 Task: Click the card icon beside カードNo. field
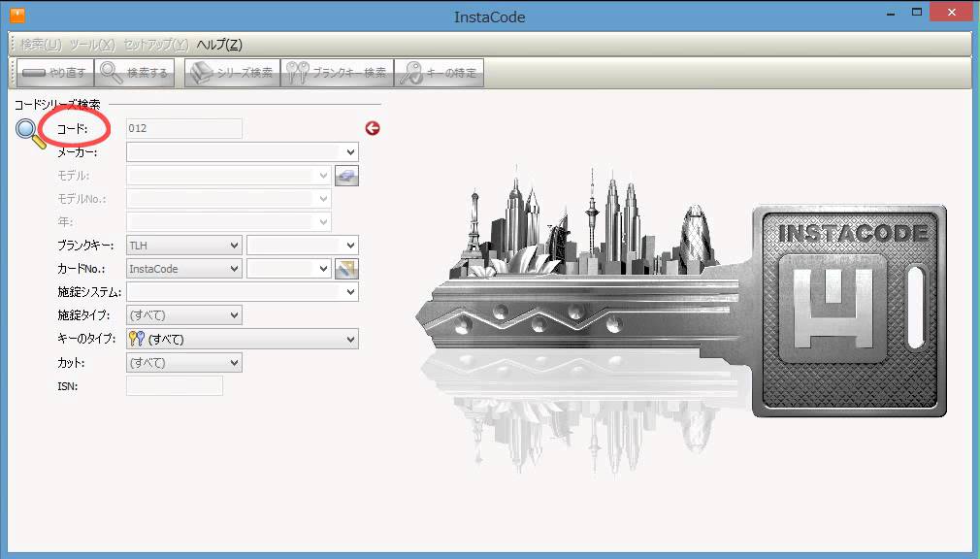[x=346, y=269]
